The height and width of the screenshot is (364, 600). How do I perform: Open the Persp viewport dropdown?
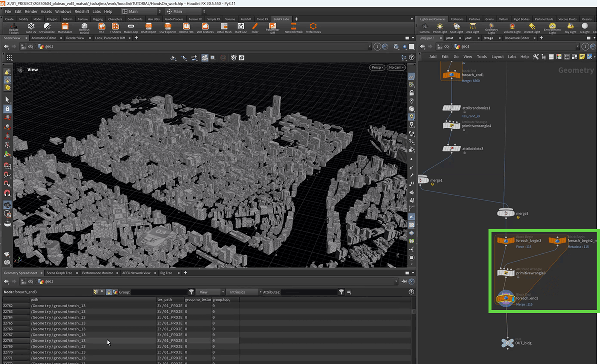tap(376, 67)
